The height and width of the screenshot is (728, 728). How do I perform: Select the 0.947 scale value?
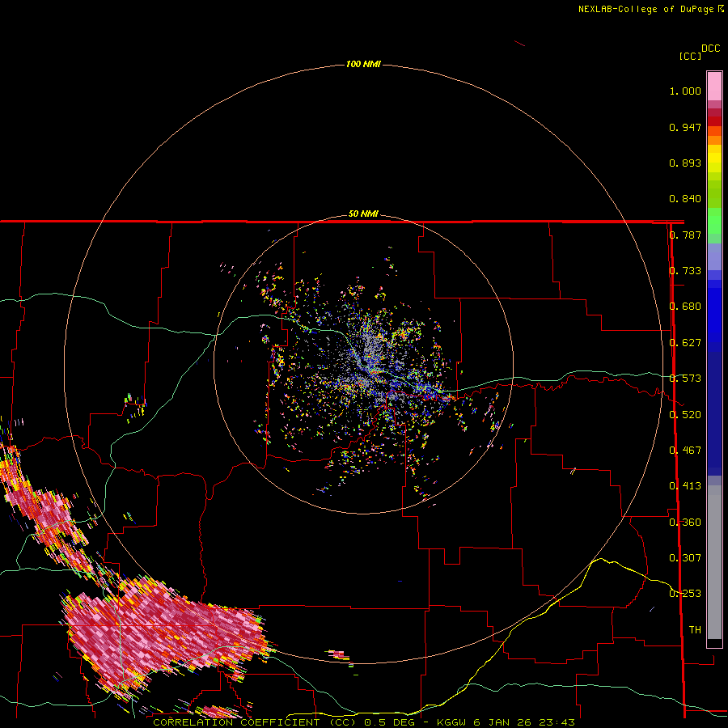[x=685, y=127]
